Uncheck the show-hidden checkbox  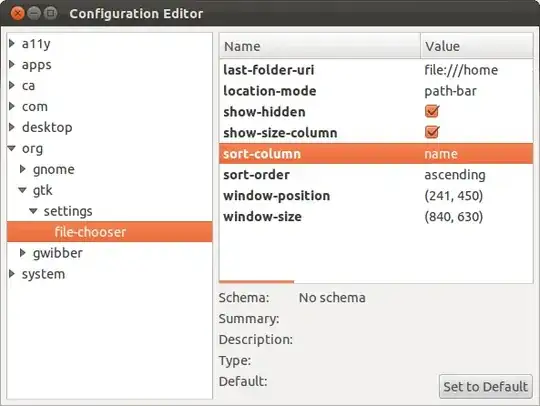point(432,111)
